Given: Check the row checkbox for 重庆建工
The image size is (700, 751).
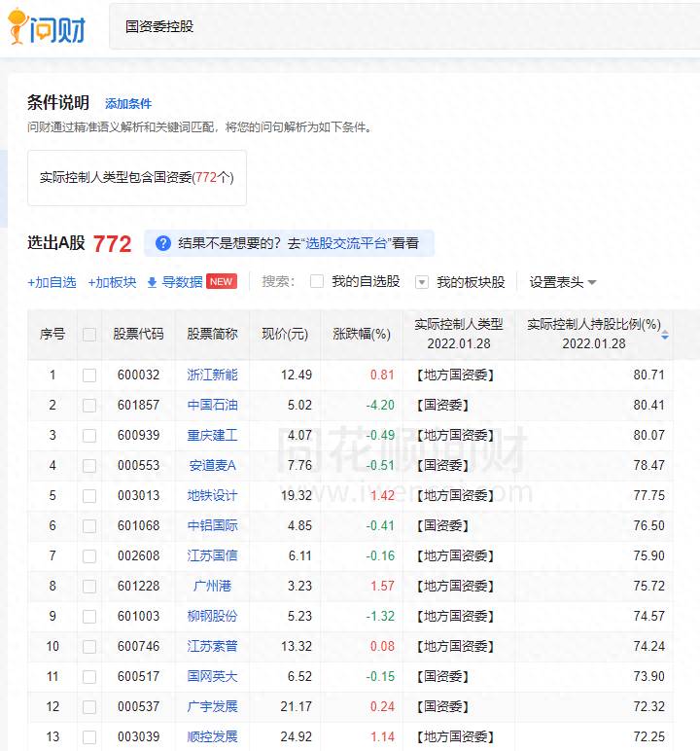Looking at the screenshot, I should 89,436.
